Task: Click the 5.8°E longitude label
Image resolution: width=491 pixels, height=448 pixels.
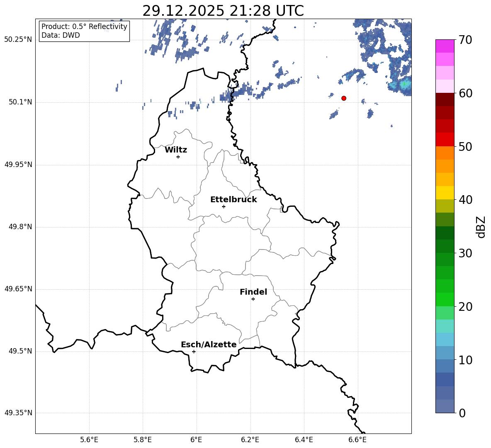Action: [143, 440]
